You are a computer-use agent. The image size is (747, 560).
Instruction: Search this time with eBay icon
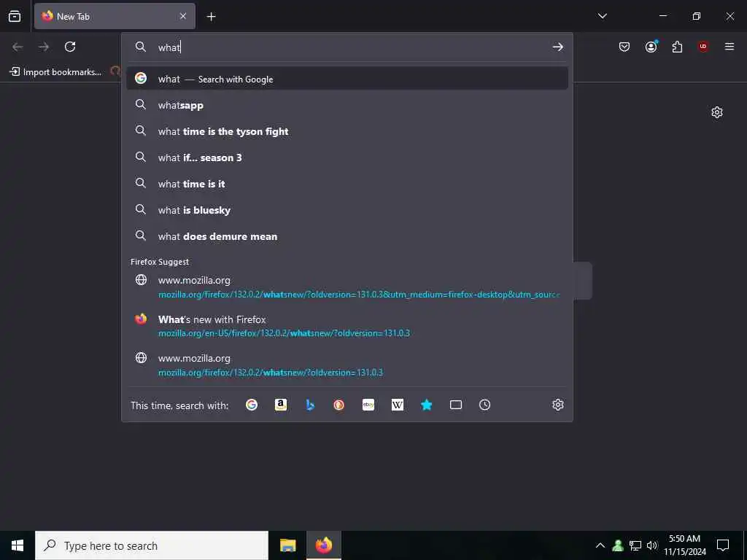368,405
